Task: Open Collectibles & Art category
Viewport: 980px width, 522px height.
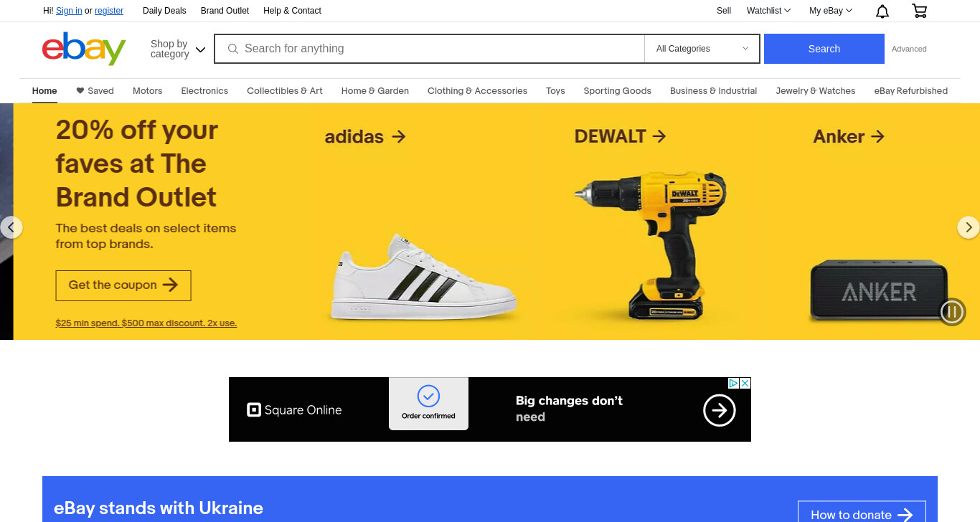Action: coord(285,91)
